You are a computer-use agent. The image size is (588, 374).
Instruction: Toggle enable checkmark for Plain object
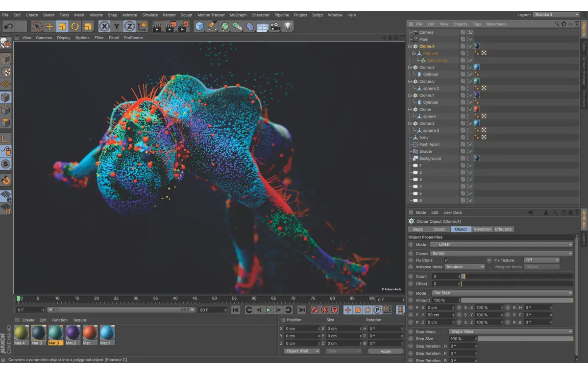click(470, 39)
